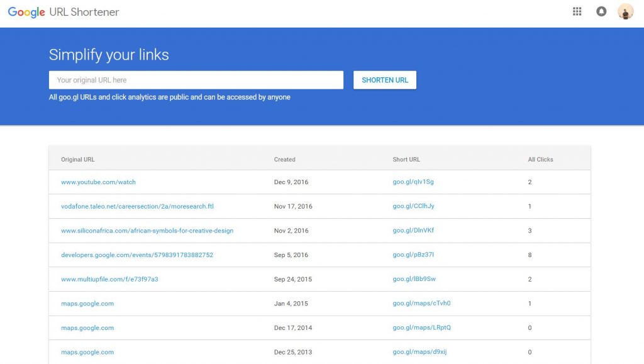This screenshot has width=644, height=364.
Task: Click the original URL input field
Action: (x=196, y=80)
